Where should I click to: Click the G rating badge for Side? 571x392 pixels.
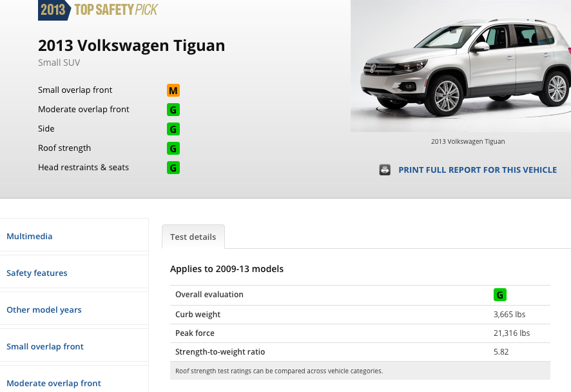[173, 129]
